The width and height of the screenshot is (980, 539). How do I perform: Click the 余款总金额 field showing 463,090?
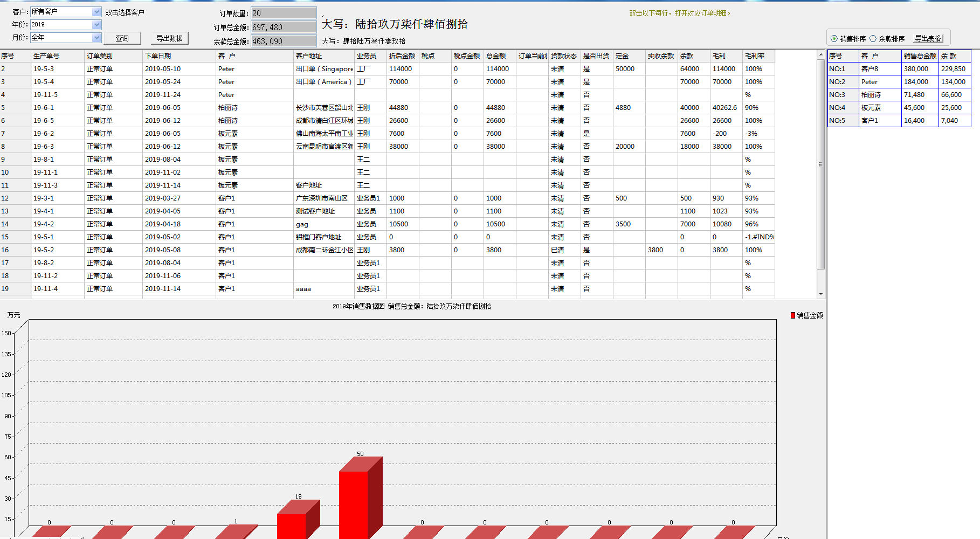[284, 41]
